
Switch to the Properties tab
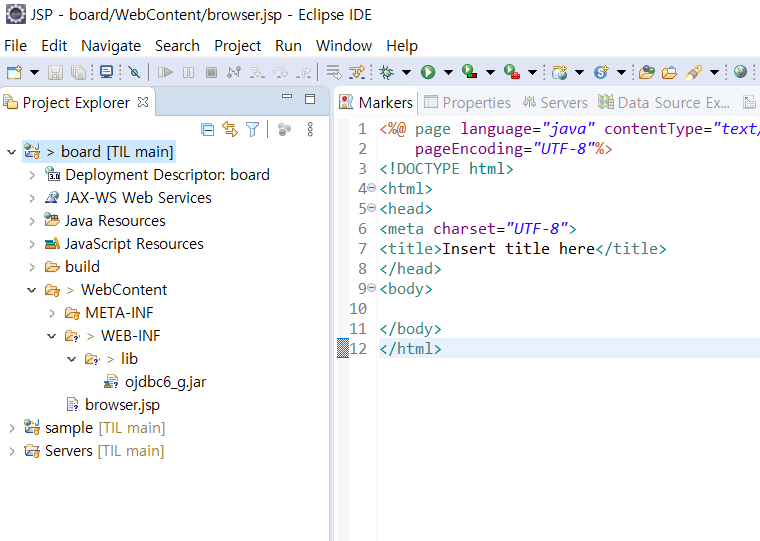tap(467, 102)
